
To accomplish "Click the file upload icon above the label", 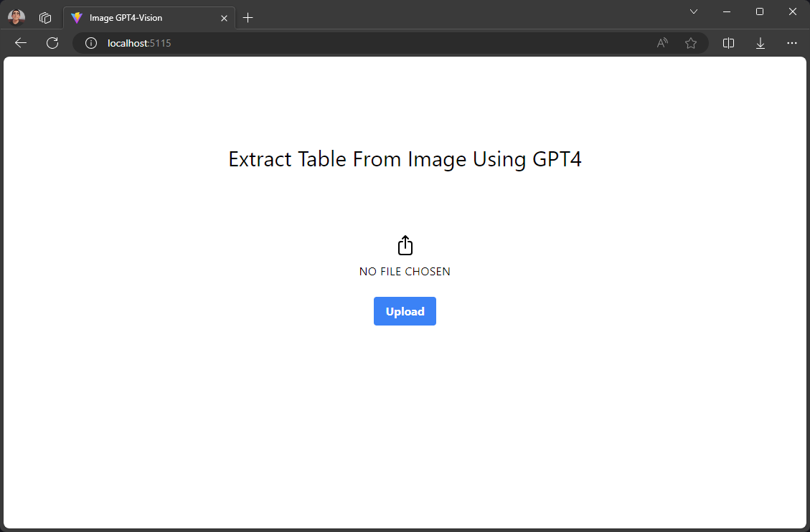I will click(x=405, y=245).
